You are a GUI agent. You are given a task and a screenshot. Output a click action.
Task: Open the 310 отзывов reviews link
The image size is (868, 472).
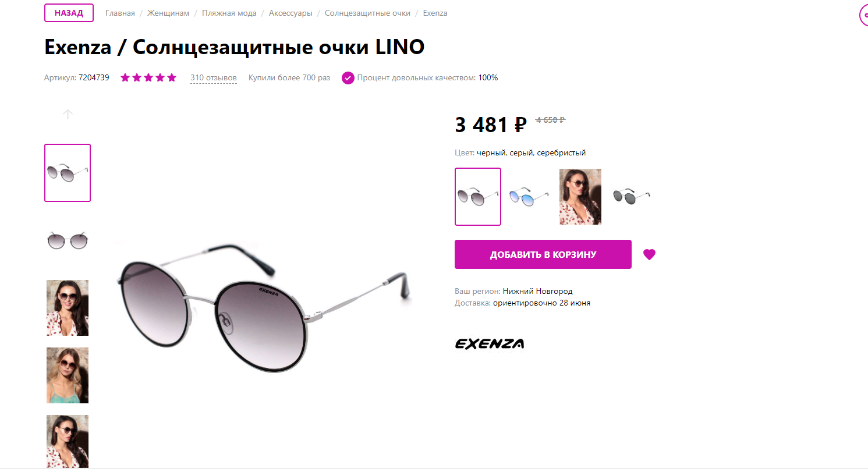click(x=214, y=78)
